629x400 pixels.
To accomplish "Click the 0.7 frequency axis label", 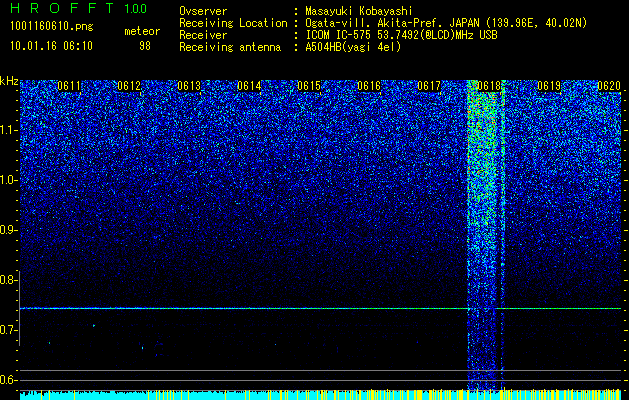I will pos(7,330).
